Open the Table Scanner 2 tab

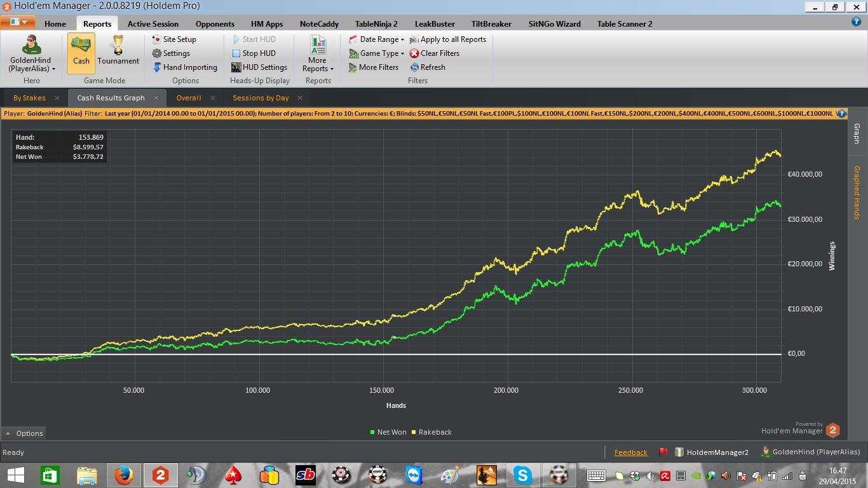tap(625, 24)
